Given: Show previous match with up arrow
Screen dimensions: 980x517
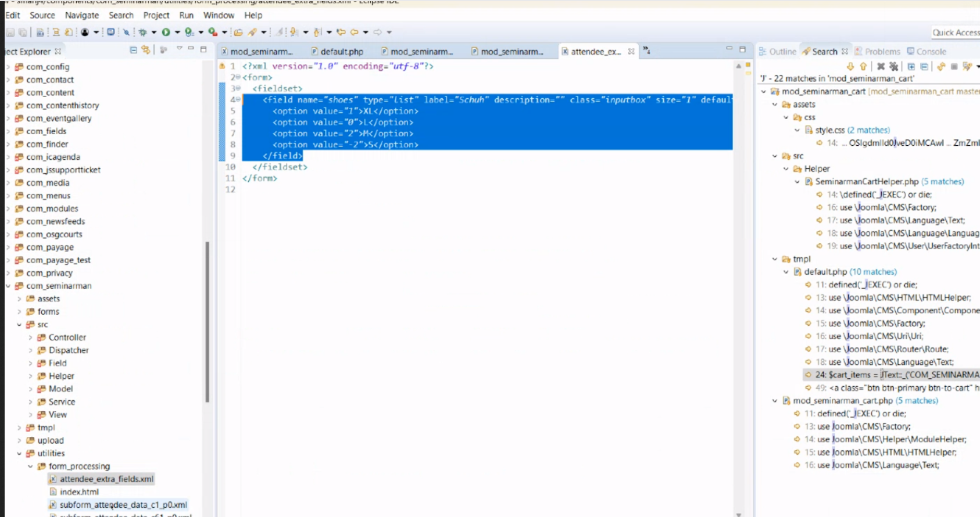Looking at the screenshot, I should 863,67.
